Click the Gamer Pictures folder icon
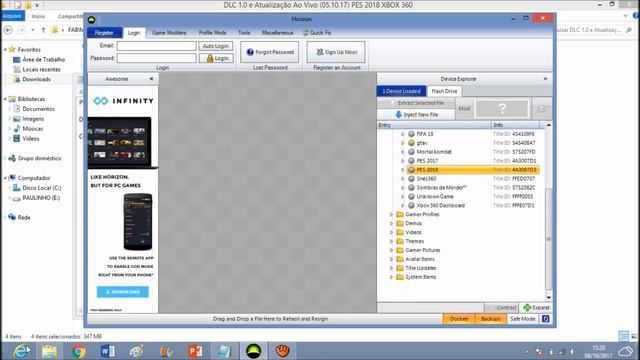 click(x=400, y=250)
